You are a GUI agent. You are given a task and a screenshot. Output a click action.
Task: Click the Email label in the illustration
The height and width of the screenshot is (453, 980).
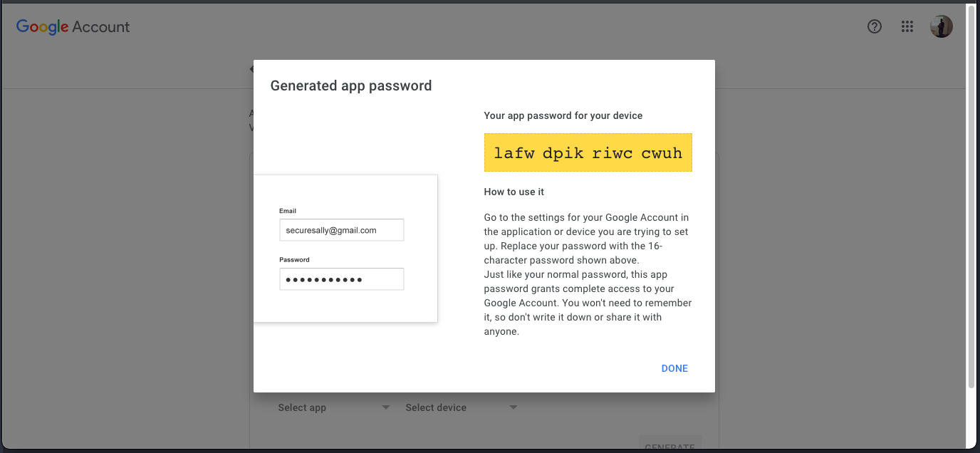pos(288,211)
